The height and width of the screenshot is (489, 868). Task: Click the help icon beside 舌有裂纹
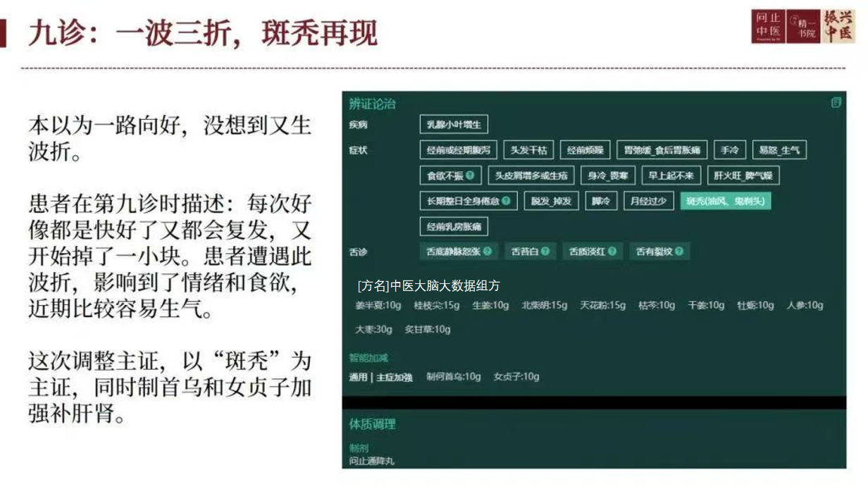[679, 251]
